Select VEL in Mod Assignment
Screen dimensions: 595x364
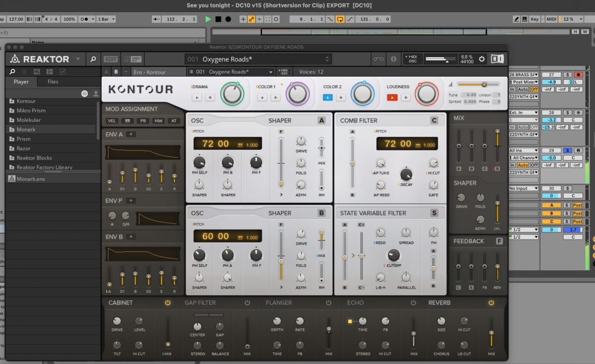[113, 121]
